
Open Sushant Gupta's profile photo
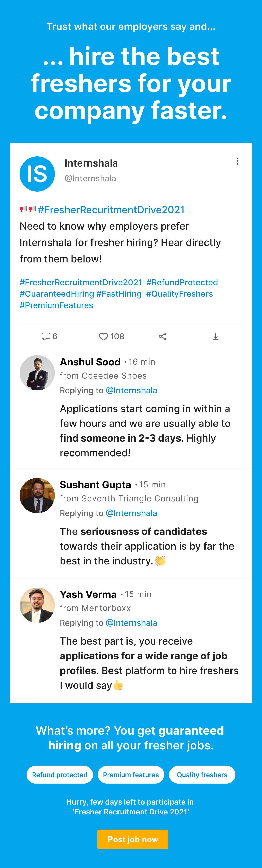[37, 495]
